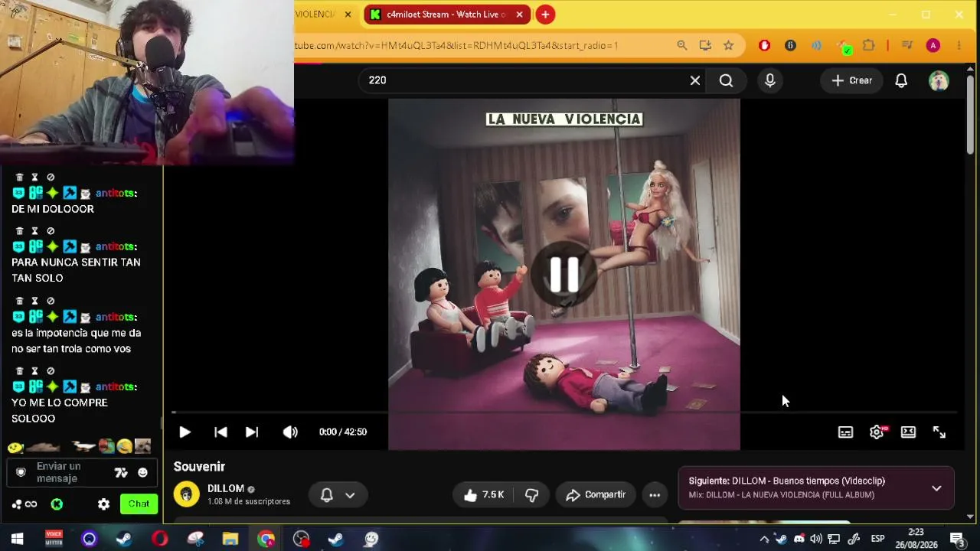Play the Souvenir video

185,432
